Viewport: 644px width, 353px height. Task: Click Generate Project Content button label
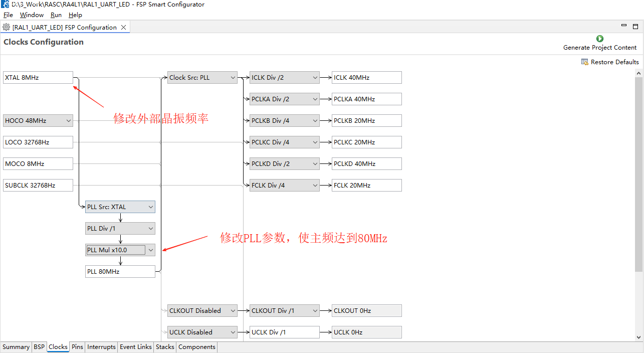point(600,48)
